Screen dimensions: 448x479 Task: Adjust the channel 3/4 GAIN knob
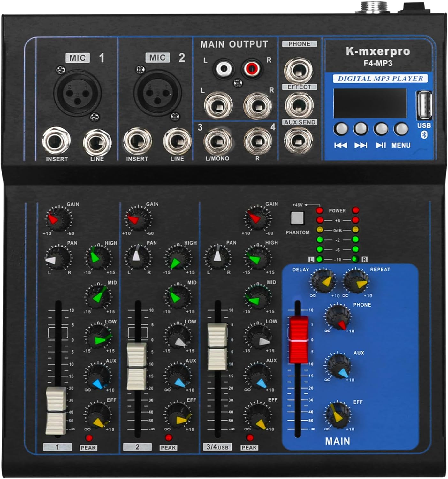point(258,219)
